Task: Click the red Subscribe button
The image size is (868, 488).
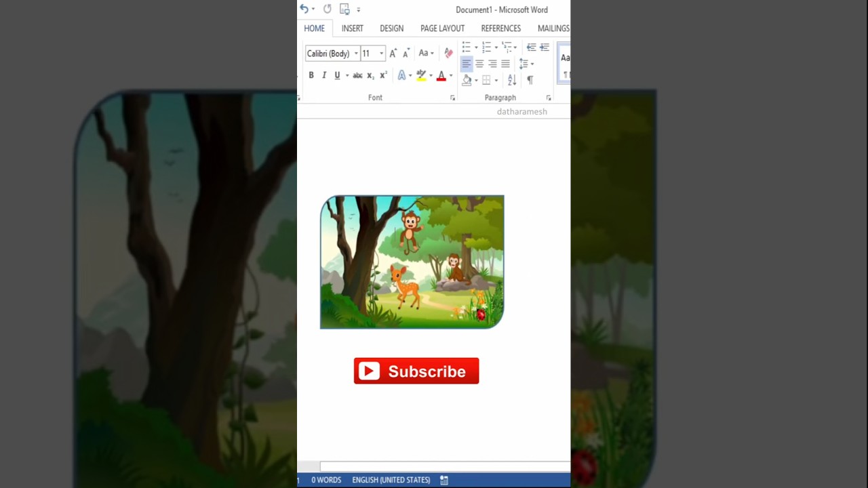Action: (416, 371)
